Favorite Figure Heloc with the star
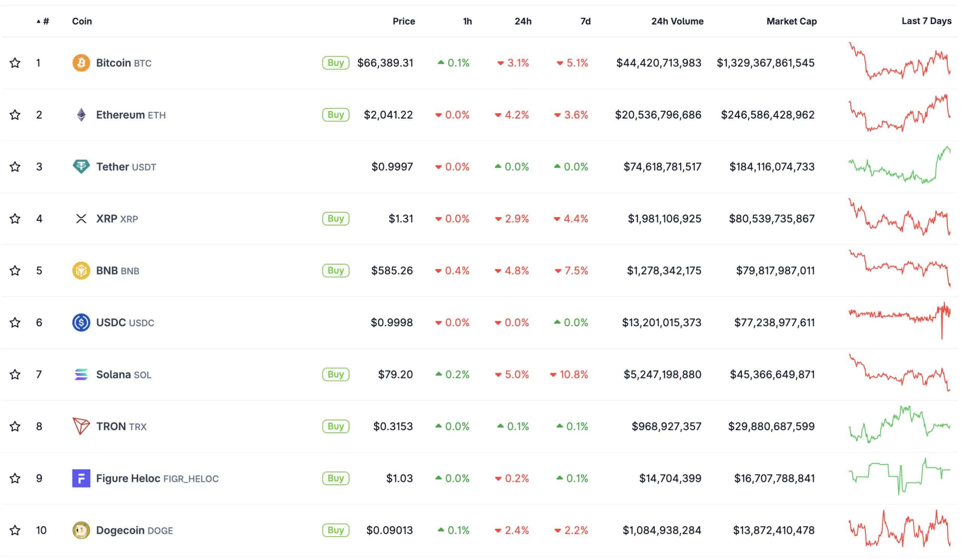The width and height of the screenshot is (967, 560). (15, 479)
